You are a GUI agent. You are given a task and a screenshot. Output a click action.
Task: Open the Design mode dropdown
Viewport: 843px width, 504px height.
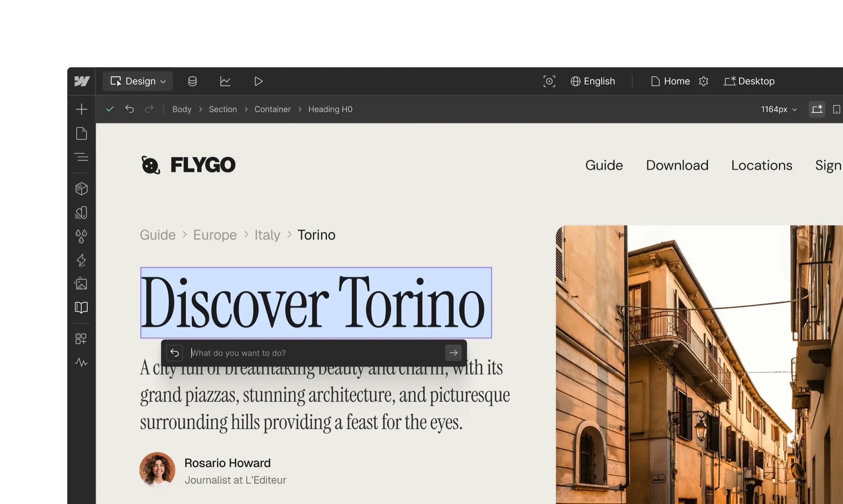tap(137, 81)
